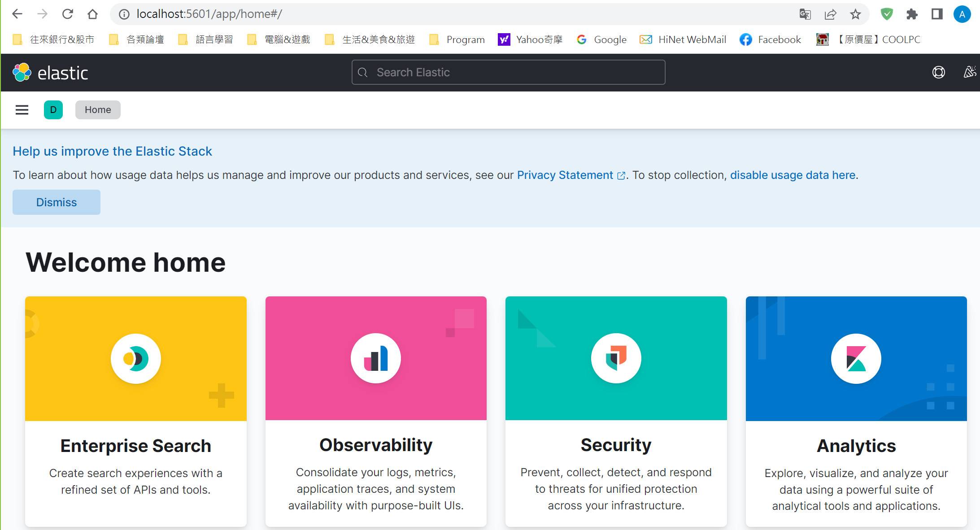Click the Security teal card image
980x530 pixels.
click(x=616, y=358)
